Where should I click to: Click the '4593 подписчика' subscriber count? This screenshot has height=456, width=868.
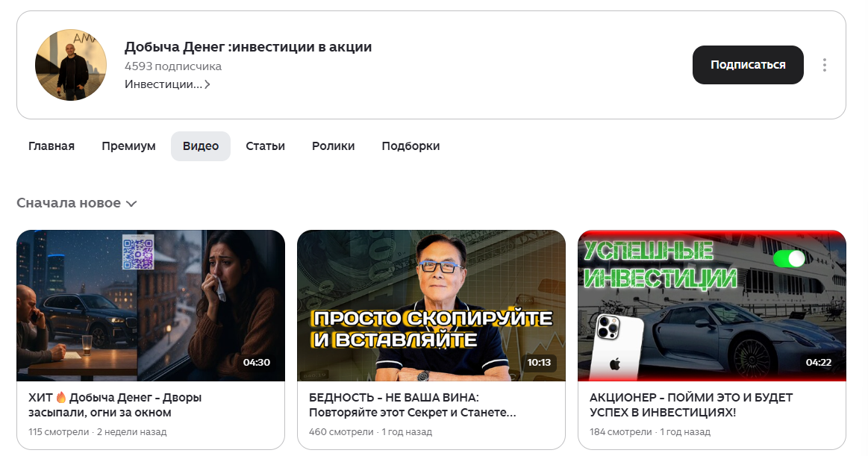pyautogui.click(x=172, y=66)
